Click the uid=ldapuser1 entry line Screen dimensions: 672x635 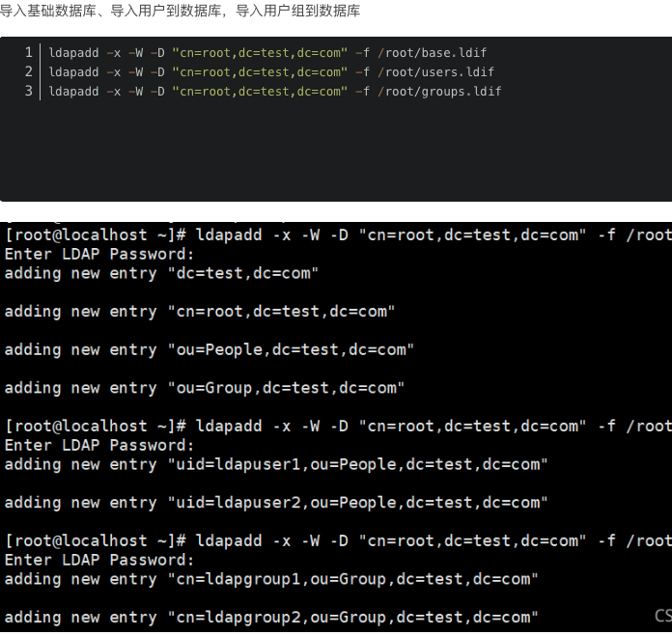[x=276, y=464]
